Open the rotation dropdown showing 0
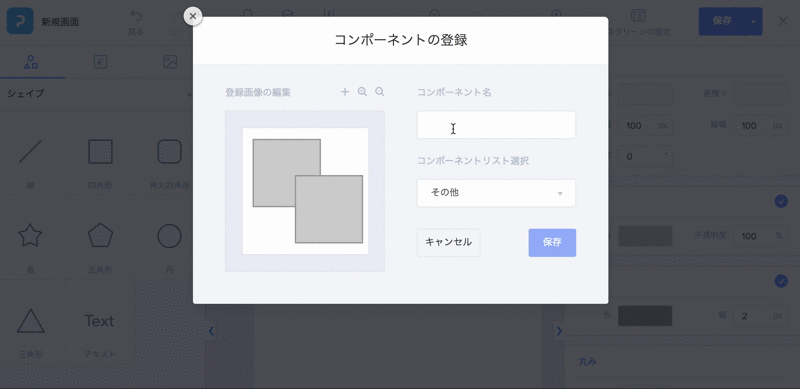The width and height of the screenshot is (800, 389). (x=645, y=156)
